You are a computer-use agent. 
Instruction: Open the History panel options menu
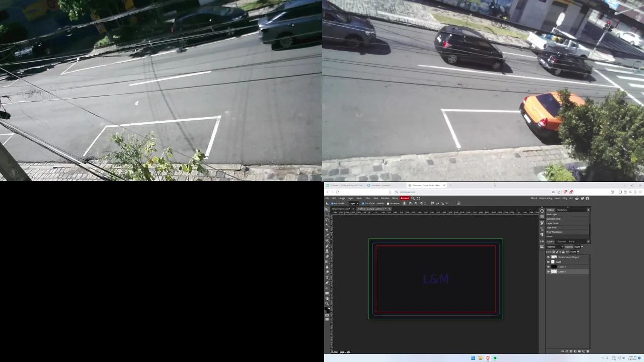588,210
